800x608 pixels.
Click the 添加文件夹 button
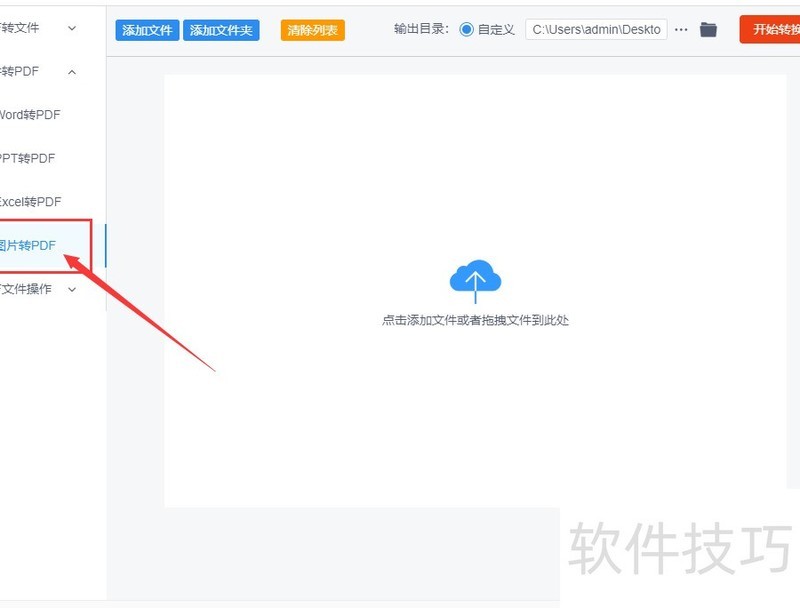(x=221, y=30)
